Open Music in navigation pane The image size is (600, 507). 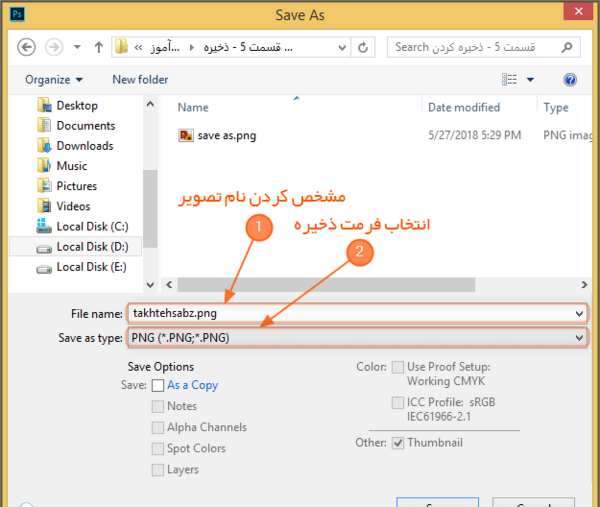tap(72, 166)
